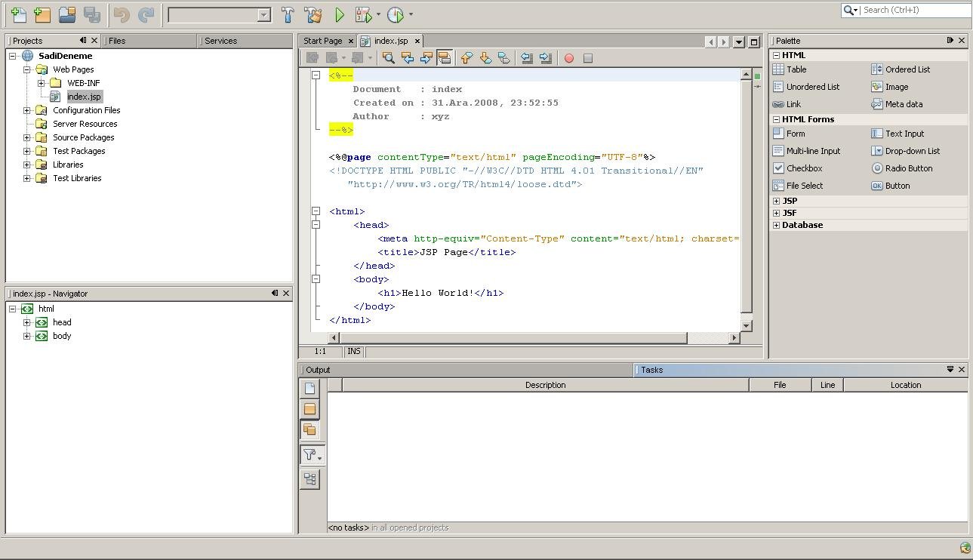
Task: Auto-hide the Projects window with its pin
Action: tap(83, 40)
